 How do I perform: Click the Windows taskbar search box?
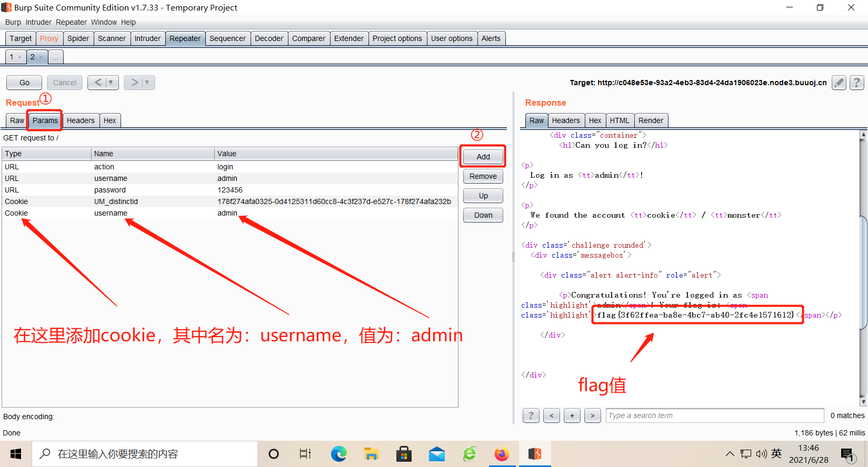(145, 454)
